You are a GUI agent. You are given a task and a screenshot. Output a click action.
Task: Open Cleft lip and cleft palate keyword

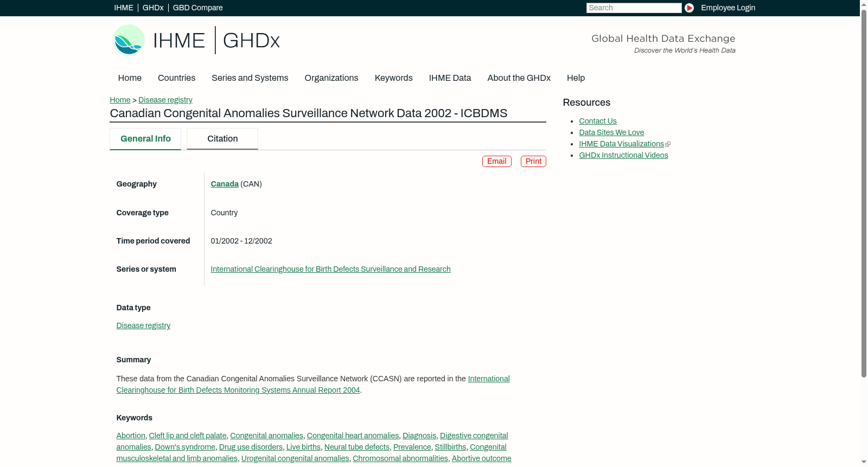coord(188,436)
